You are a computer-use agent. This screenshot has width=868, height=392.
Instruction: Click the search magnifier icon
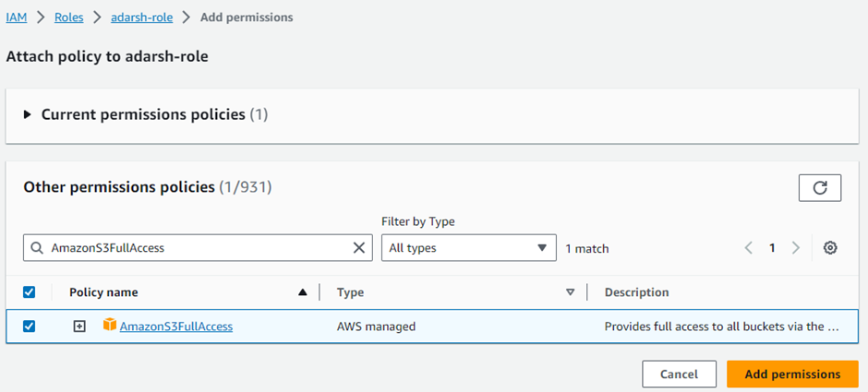[37, 248]
